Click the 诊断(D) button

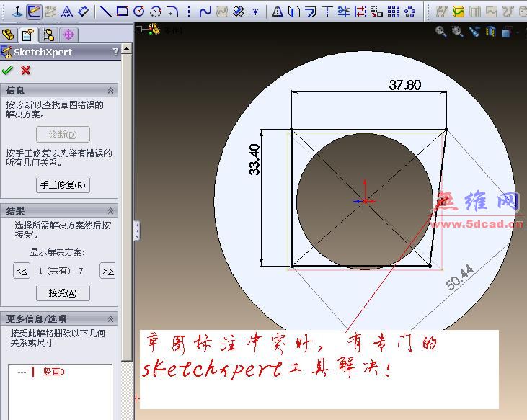click(x=63, y=134)
